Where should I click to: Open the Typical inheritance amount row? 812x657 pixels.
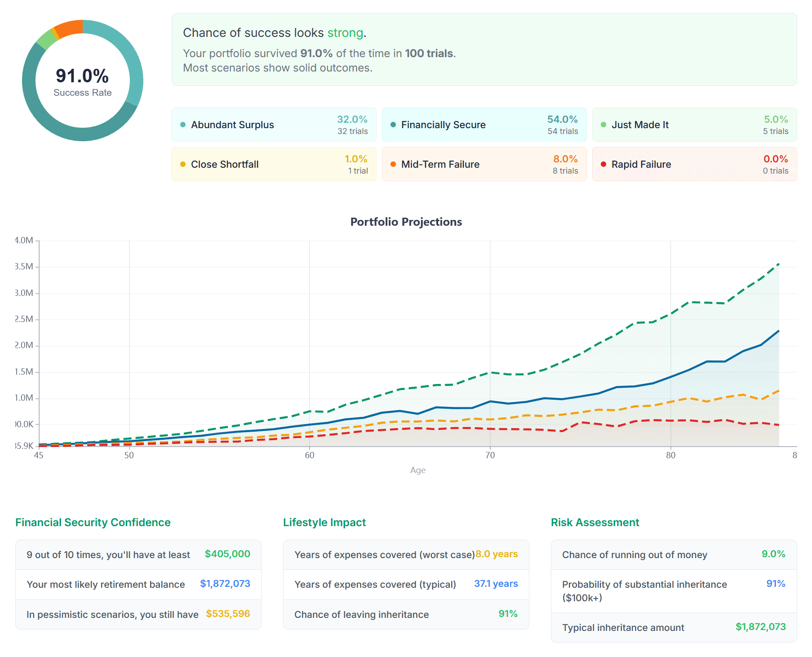(673, 627)
